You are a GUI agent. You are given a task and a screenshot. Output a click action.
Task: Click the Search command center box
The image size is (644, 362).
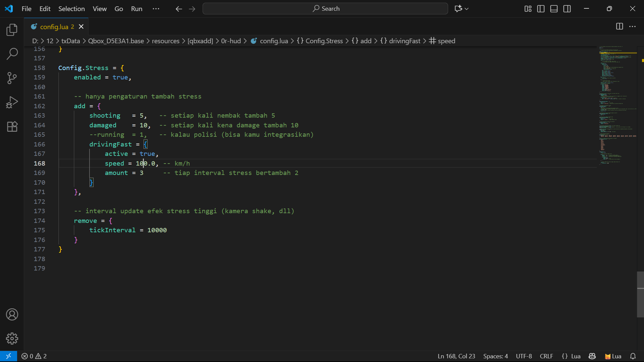325,9
